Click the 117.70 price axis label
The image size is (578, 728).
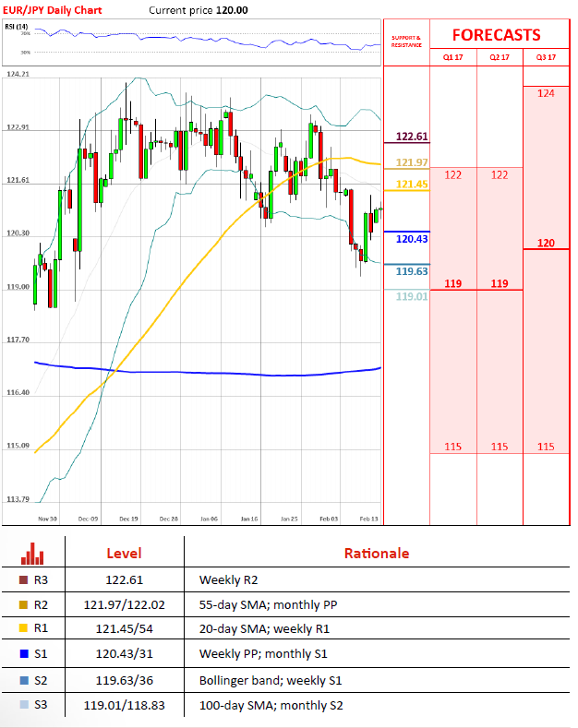(18, 340)
